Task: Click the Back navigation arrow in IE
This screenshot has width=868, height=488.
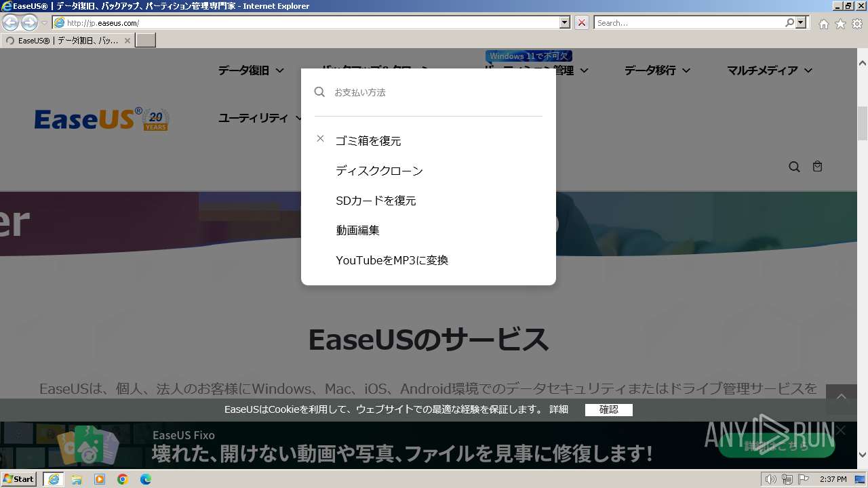Action: click(11, 23)
